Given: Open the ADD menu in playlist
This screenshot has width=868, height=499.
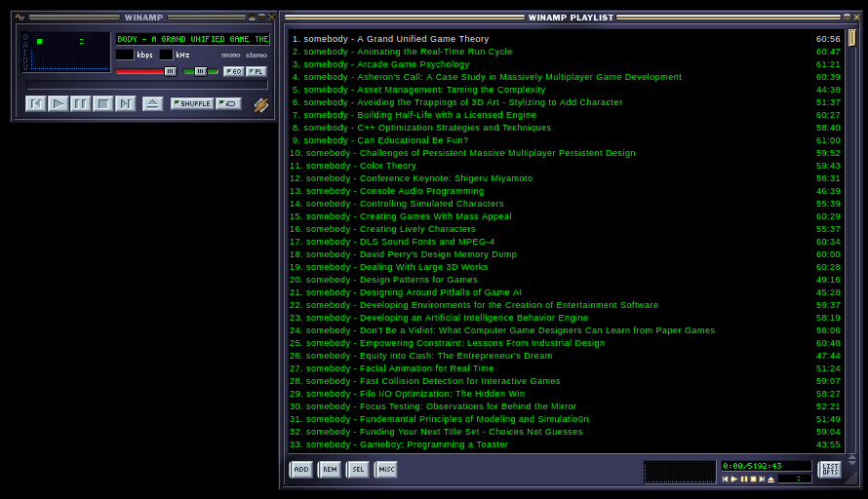Looking at the screenshot, I should [x=301, y=470].
